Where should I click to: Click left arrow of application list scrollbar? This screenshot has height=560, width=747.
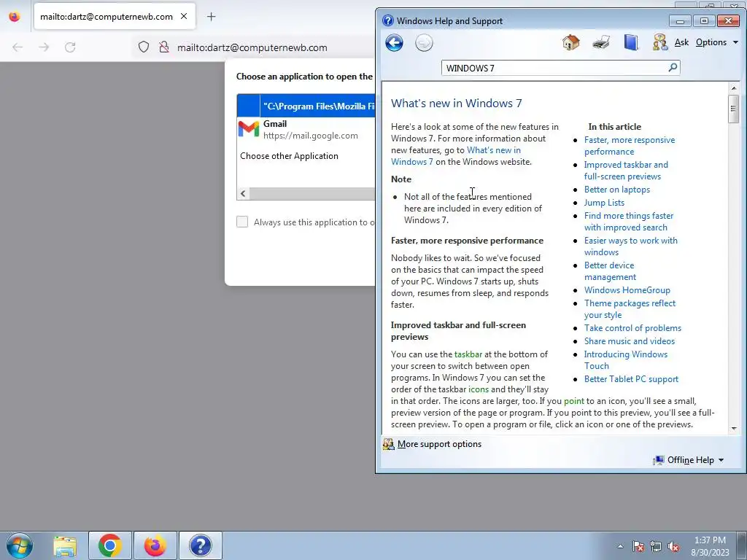click(243, 193)
